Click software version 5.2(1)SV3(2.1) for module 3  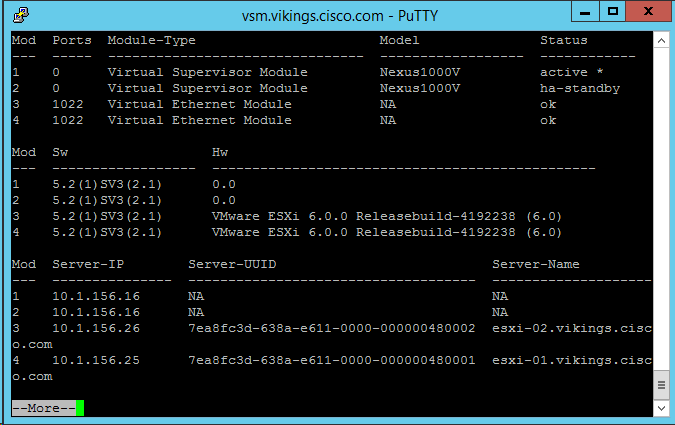click(107, 216)
